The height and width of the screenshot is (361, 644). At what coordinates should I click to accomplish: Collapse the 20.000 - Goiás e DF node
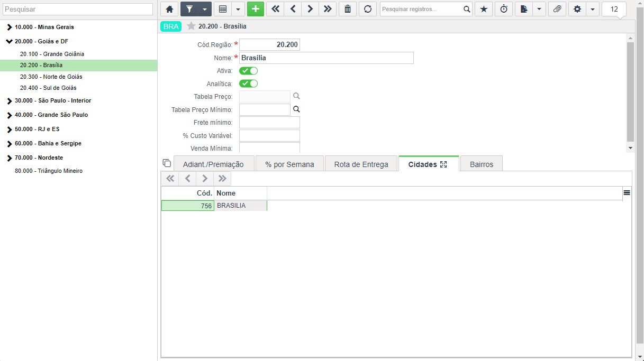click(x=10, y=41)
